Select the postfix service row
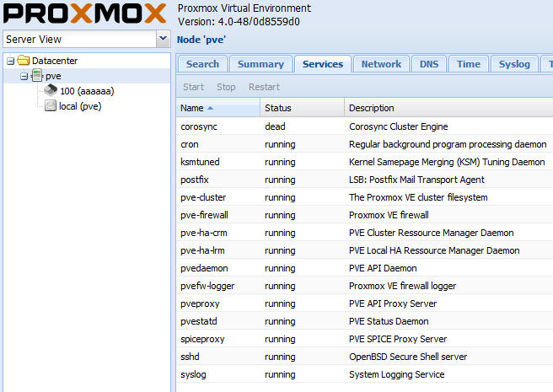553x392 pixels. [365, 180]
